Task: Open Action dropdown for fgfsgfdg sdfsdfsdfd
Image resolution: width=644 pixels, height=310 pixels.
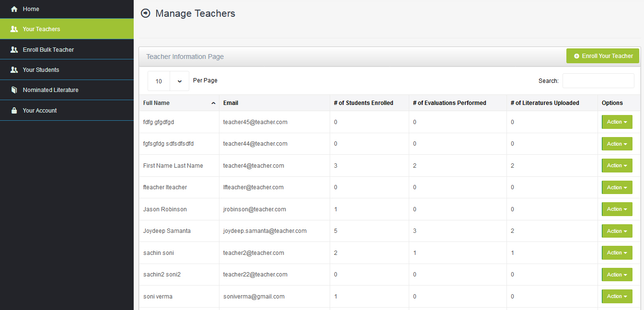Action: pyautogui.click(x=617, y=144)
